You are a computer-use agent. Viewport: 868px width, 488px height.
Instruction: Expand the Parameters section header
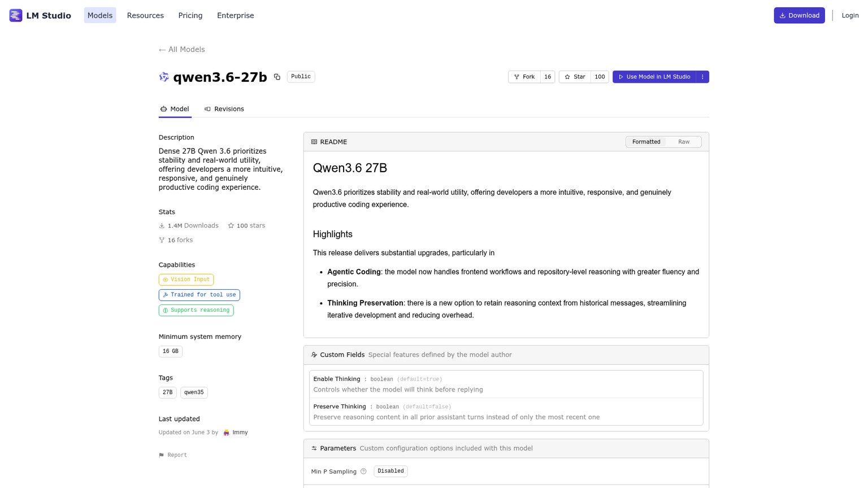click(506, 448)
